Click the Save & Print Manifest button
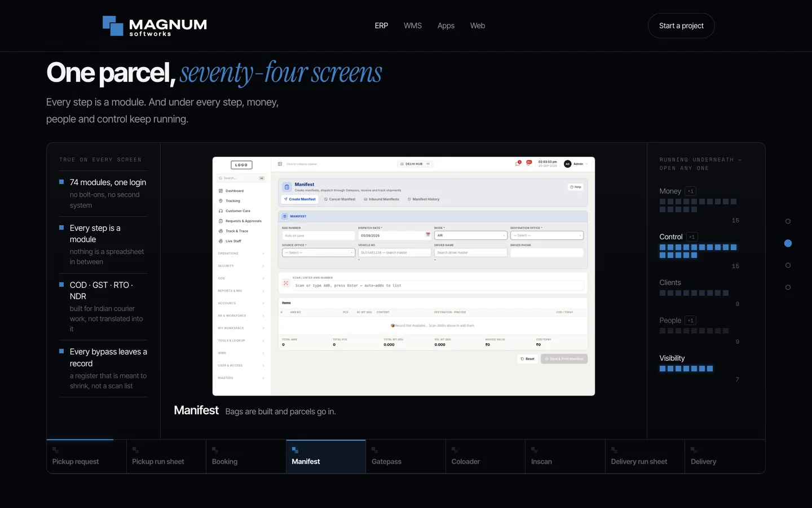 pos(564,359)
